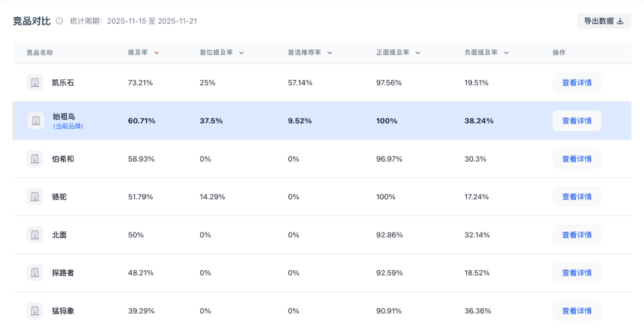Click the 19.51% negative rate value
This screenshot has height=331, width=644.
click(x=476, y=83)
